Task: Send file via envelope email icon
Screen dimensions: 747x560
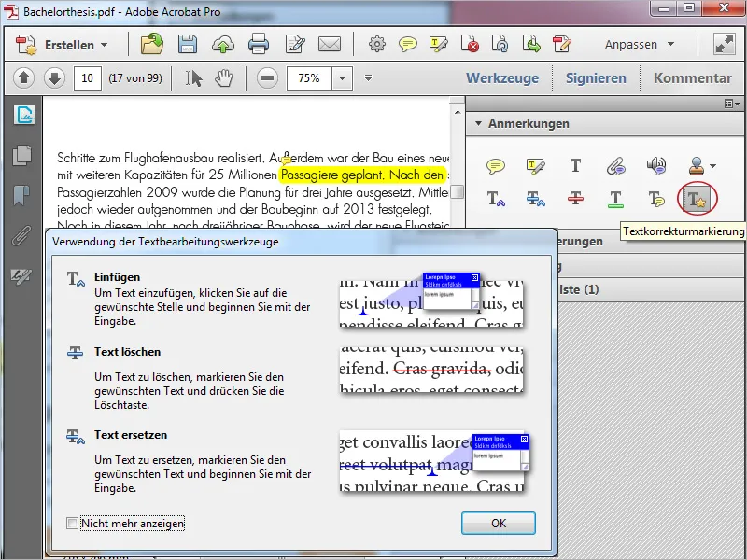Action: click(x=330, y=44)
